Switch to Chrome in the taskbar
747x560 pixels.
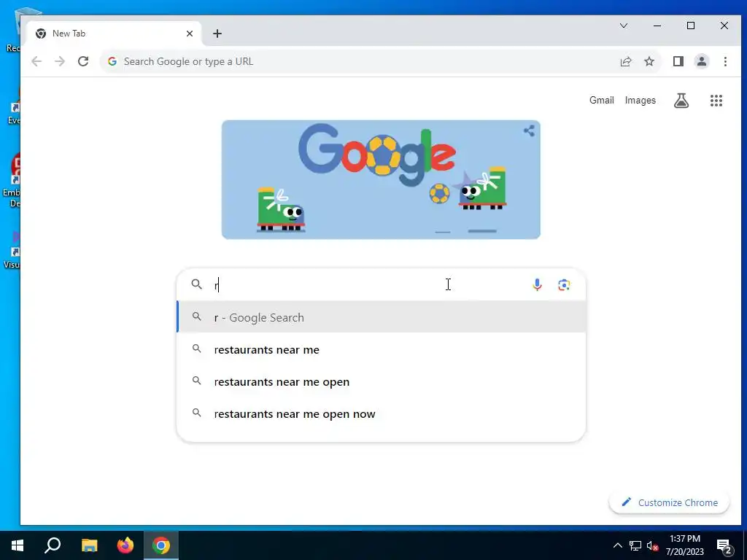pyautogui.click(x=161, y=545)
